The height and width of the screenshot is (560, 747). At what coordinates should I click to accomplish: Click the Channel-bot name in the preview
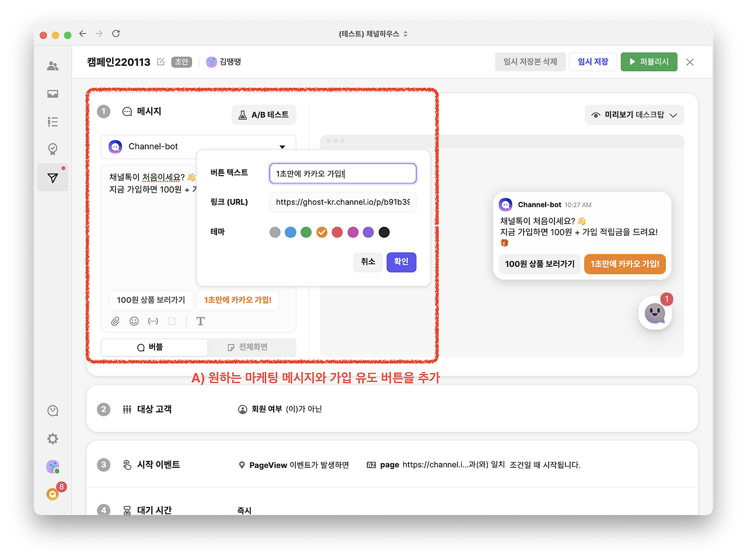(x=539, y=205)
